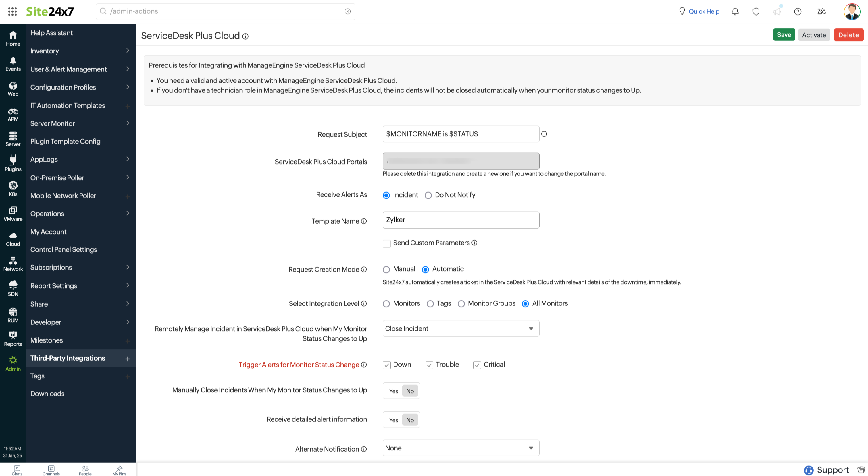Open Admin gear icon
This screenshot has height=476, width=868.
(x=13, y=364)
